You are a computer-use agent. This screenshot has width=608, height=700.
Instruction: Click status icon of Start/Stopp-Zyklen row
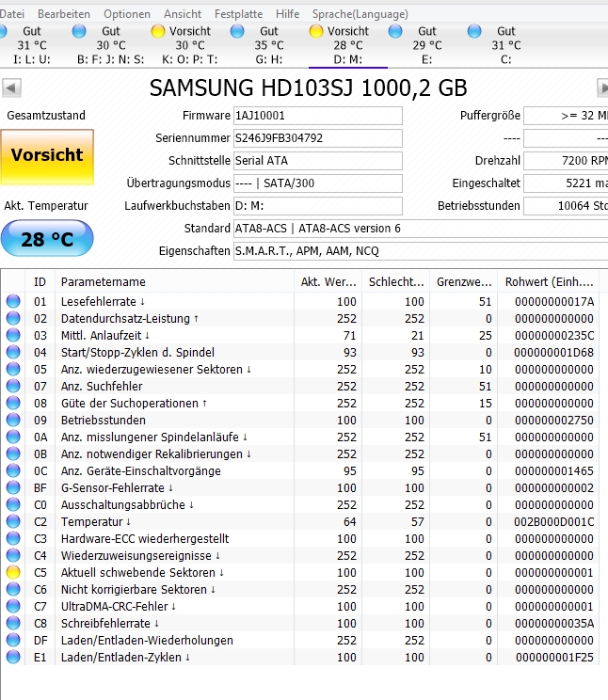click(13, 352)
